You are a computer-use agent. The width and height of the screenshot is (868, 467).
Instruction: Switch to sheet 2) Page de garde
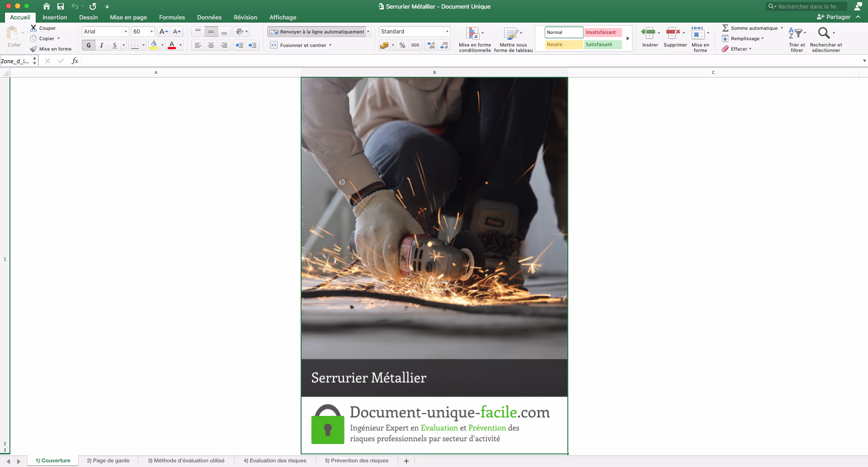click(x=108, y=461)
